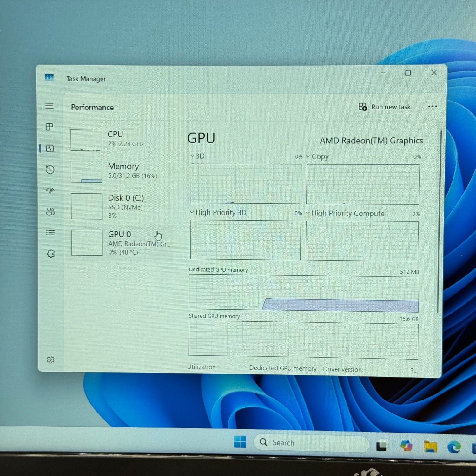
Task: Select Disk 0 (C:) performance item
Action: click(x=121, y=206)
